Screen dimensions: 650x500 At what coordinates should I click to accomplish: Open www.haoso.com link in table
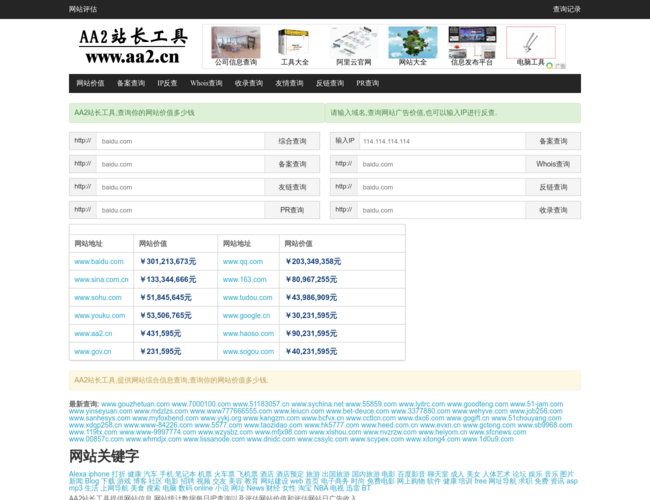coord(248,334)
